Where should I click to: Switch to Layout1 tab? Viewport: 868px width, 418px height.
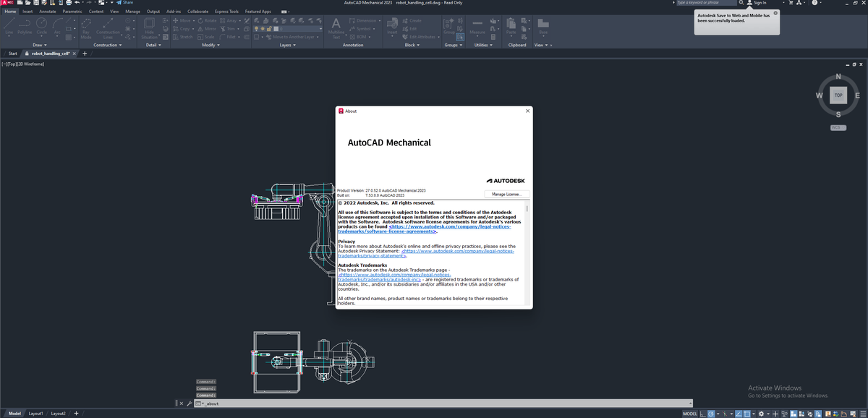point(35,414)
